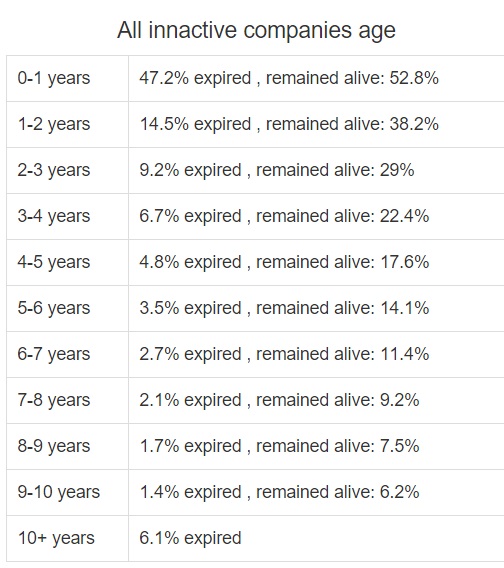Select the 3-4 years row label
Viewport: 504px width, 568px height.
(54, 216)
